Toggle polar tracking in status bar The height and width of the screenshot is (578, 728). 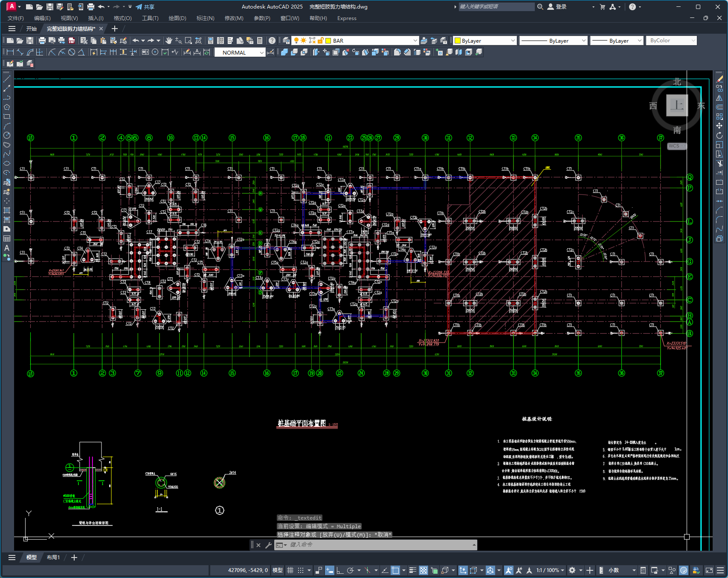pos(351,570)
